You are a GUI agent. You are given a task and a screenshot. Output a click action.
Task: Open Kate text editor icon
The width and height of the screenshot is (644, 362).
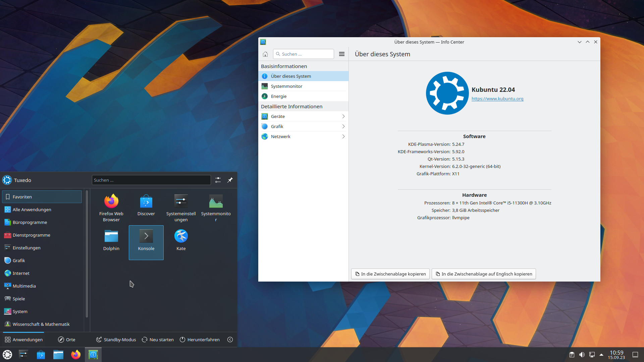(181, 236)
